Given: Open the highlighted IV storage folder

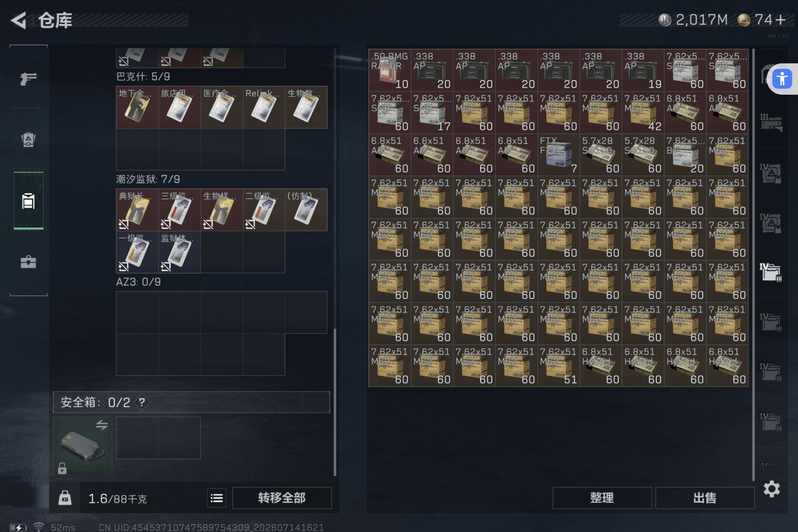Looking at the screenshot, I should (771, 272).
